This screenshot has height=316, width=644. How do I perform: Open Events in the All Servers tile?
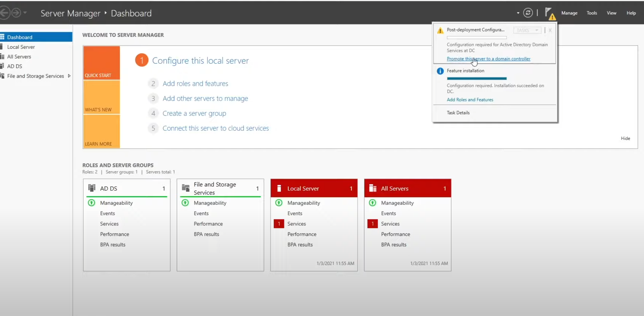tap(388, 213)
